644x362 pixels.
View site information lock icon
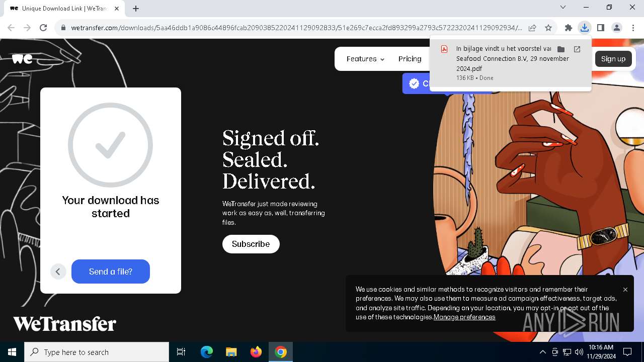(x=63, y=28)
